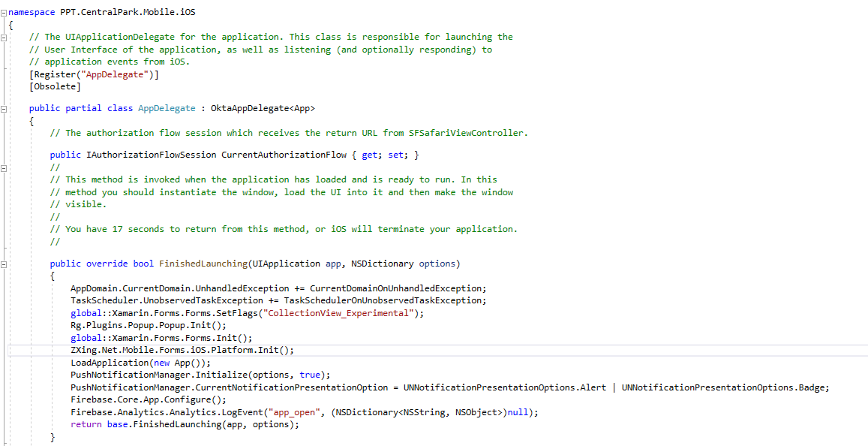Collapse the UIApplicationDelegate comment block
This screenshot has width=868, height=446.
click(x=4, y=37)
